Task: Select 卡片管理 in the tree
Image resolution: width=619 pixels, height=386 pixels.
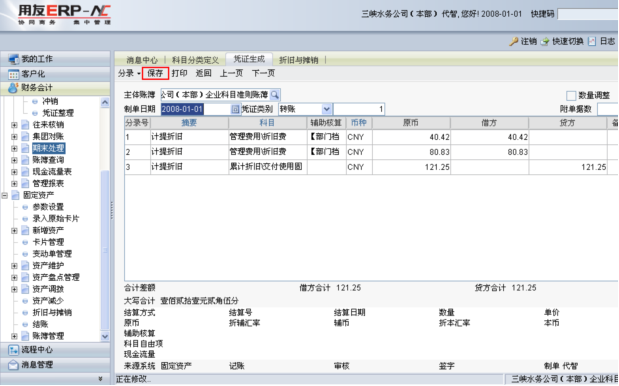Action: pos(48,242)
